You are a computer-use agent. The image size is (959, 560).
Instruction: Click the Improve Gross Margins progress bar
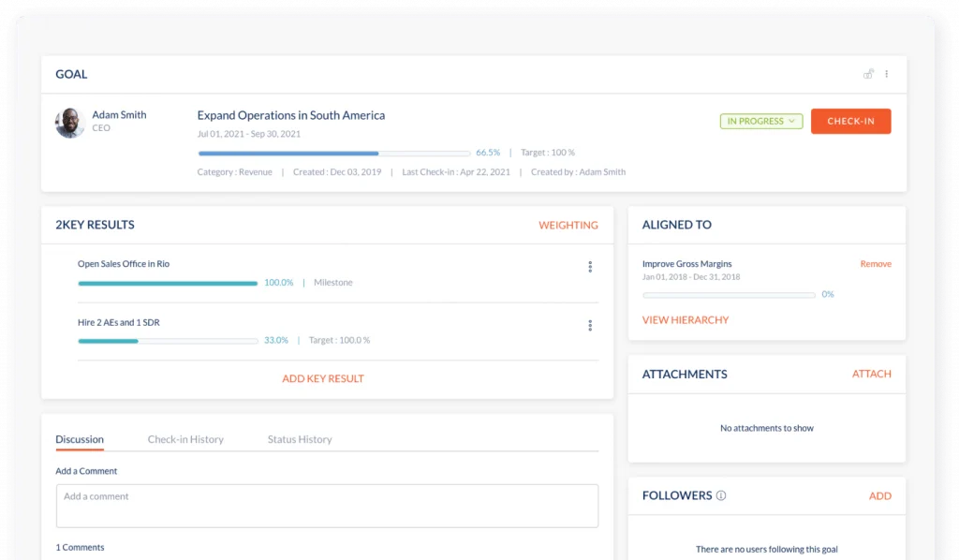[729, 295]
